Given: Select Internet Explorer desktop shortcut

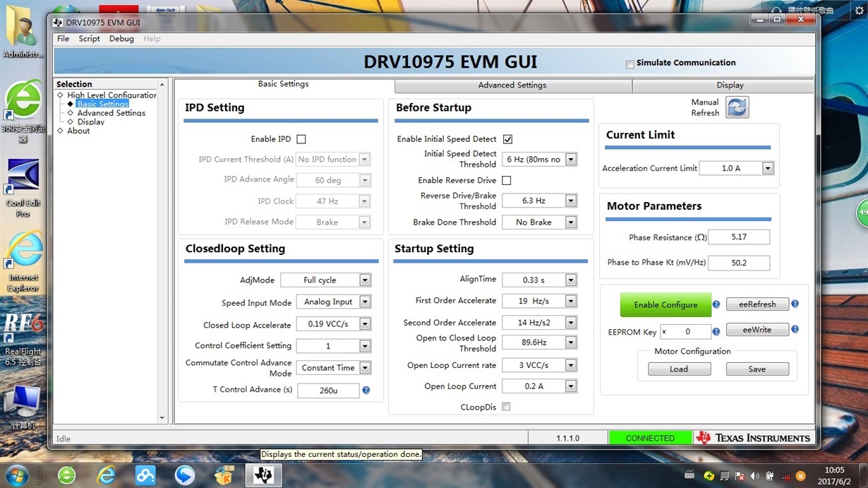Looking at the screenshot, I should 23,263.
